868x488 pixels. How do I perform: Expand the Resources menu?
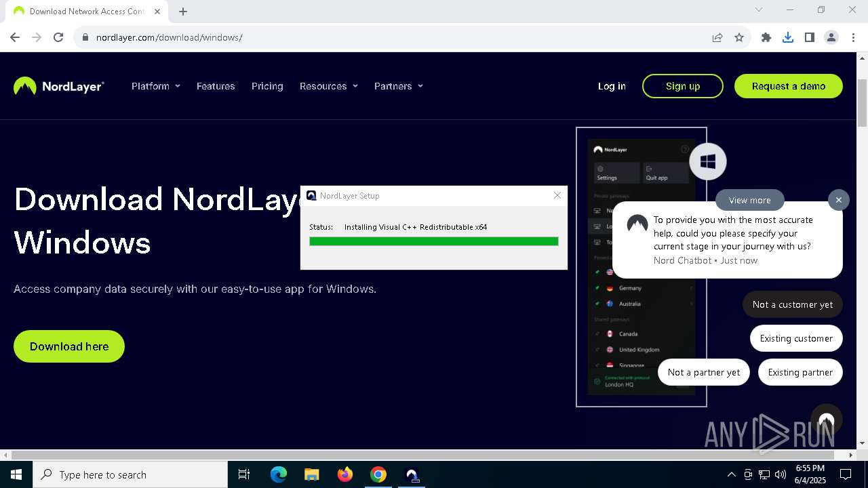329,86
